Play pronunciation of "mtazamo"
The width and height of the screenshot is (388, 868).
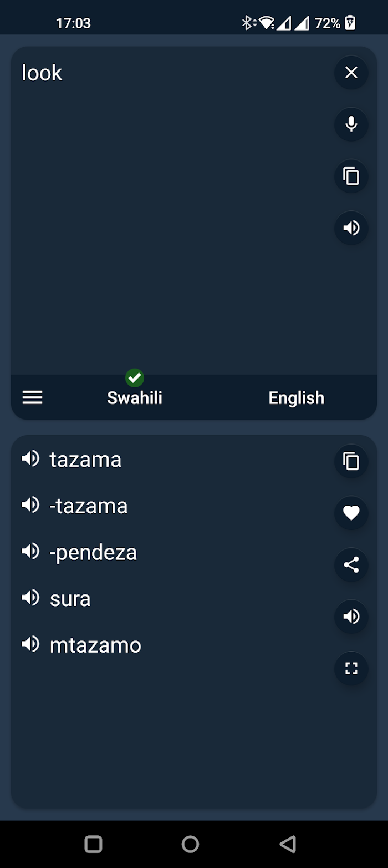click(x=30, y=644)
